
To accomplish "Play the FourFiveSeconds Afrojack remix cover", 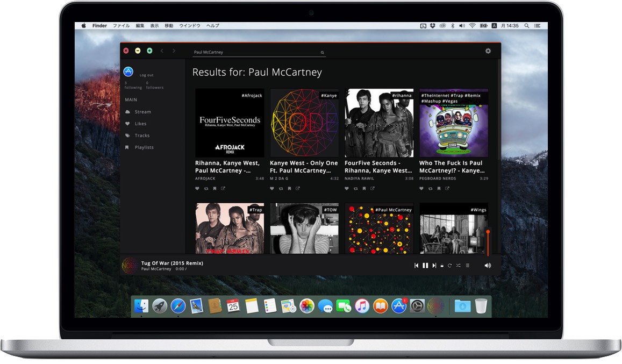I will (x=229, y=123).
